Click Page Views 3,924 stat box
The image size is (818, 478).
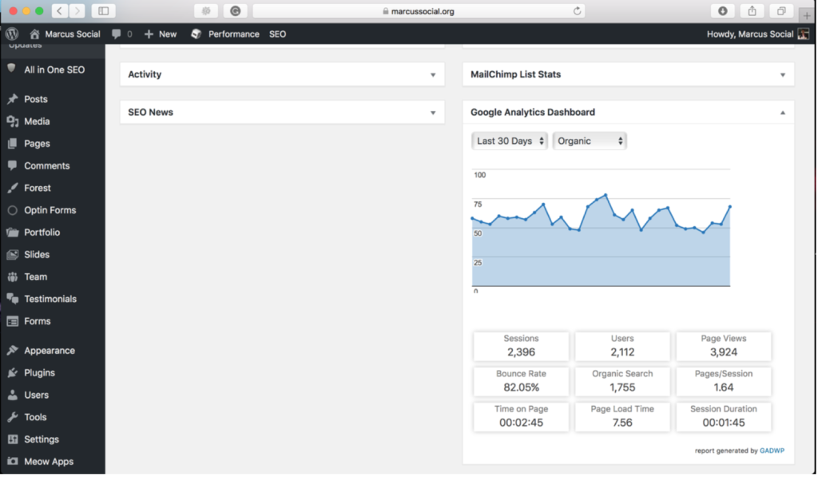(724, 346)
